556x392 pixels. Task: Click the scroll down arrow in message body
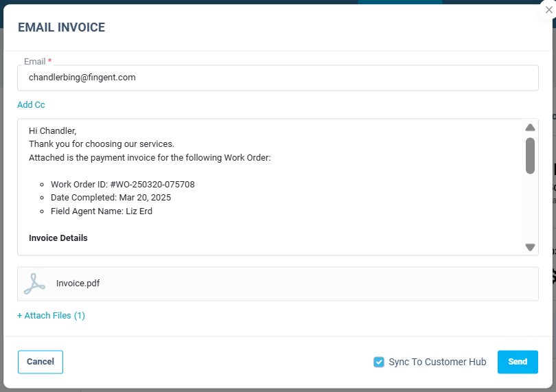[x=530, y=247]
